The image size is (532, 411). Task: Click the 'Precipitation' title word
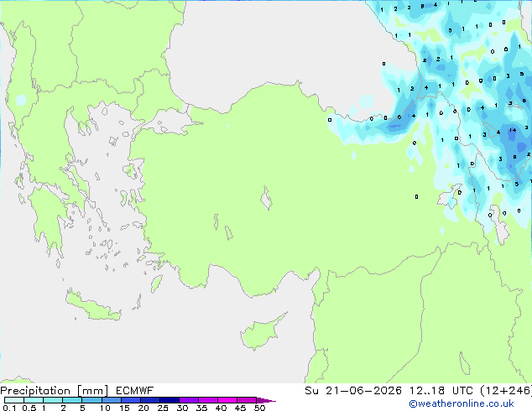[x=35, y=391]
